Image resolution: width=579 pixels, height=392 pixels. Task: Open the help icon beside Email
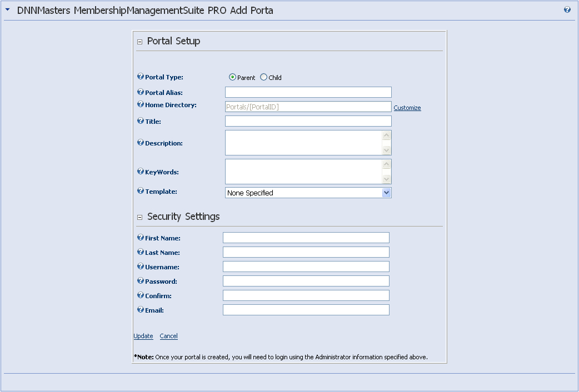pos(140,310)
